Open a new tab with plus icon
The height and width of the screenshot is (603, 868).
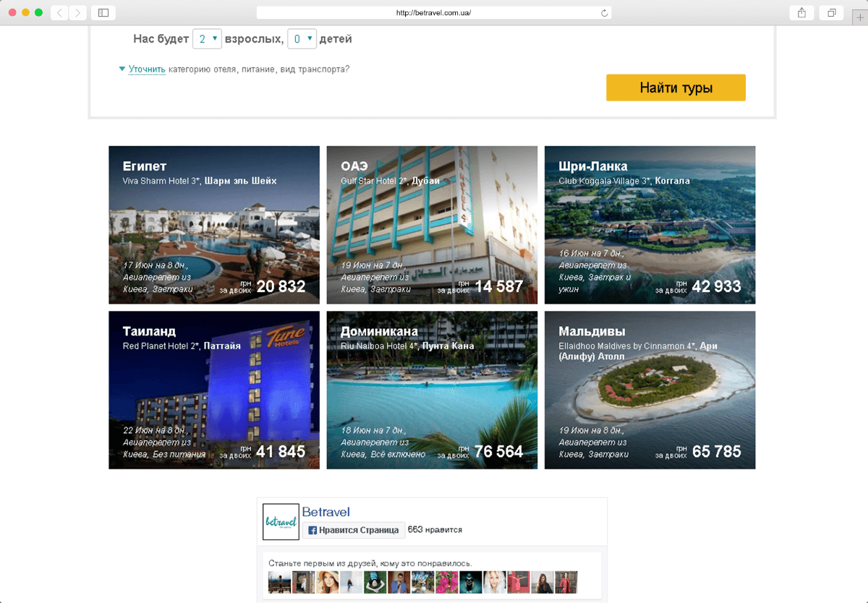pyautogui.click(x=859, y=18)
